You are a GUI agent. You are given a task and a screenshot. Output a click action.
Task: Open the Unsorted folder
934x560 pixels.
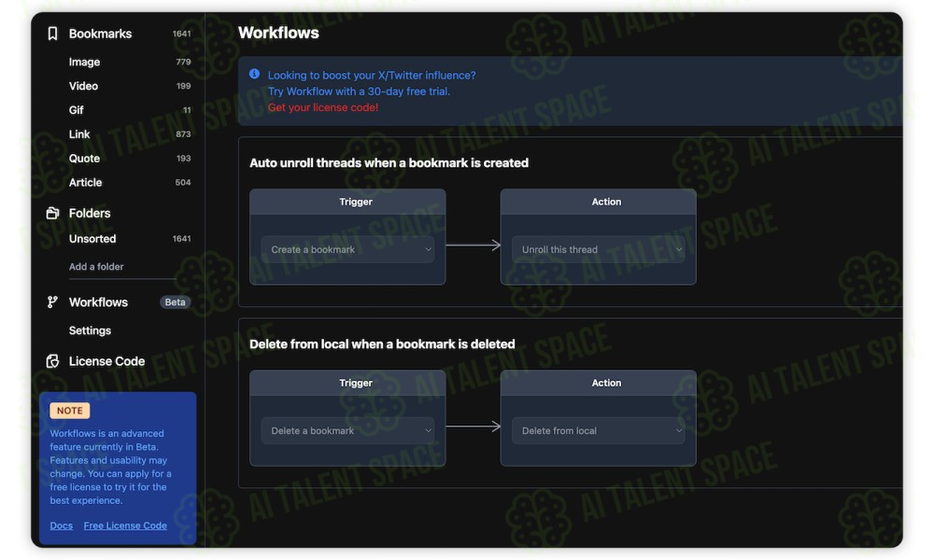pos(92,239)
